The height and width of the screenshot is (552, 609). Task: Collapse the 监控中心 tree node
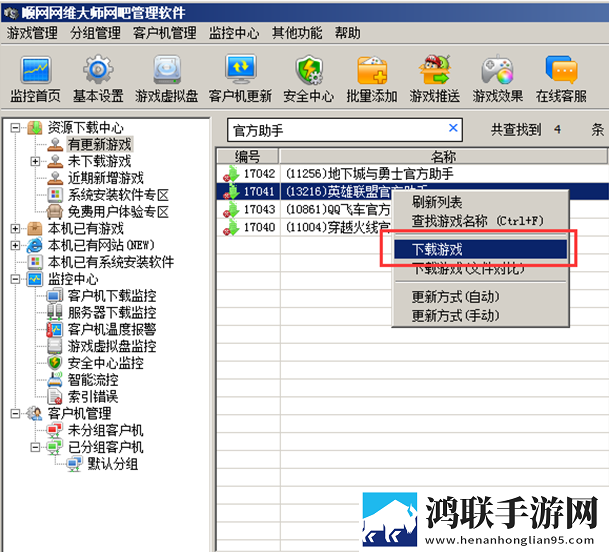[15, 279]
